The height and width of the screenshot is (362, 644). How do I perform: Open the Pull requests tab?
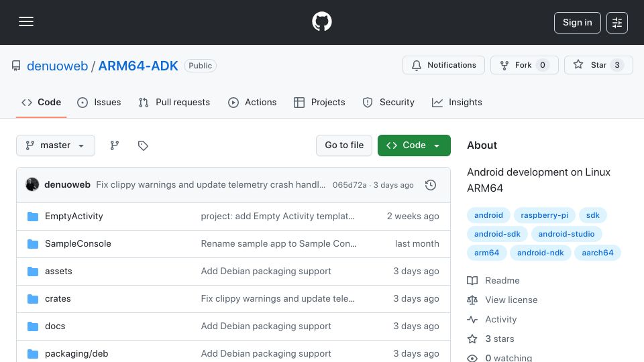tap(174, 102)
